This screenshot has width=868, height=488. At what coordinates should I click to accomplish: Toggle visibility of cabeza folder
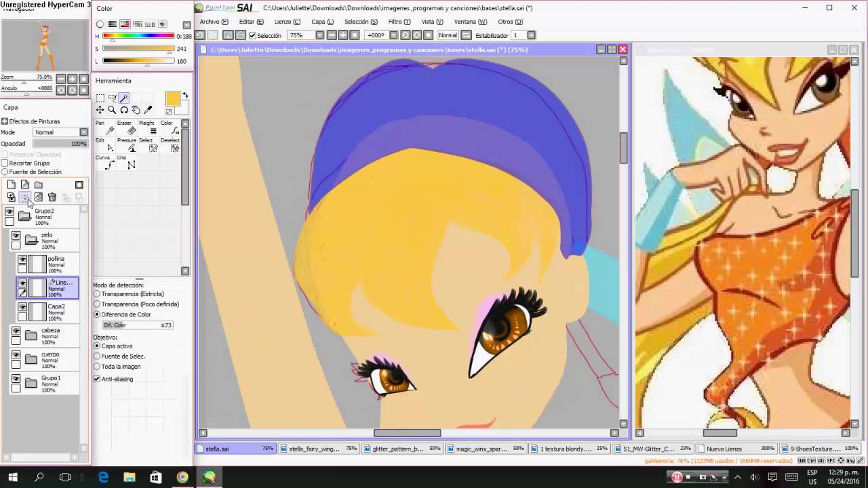pyautogui.click(x=16, y=331)
